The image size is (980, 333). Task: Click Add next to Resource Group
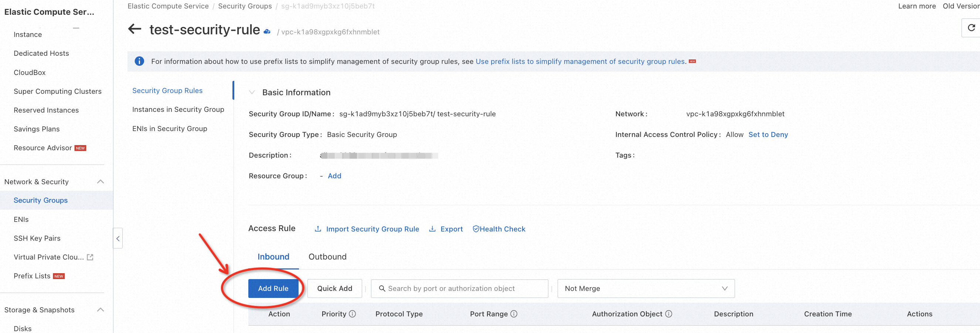point(334,176)
